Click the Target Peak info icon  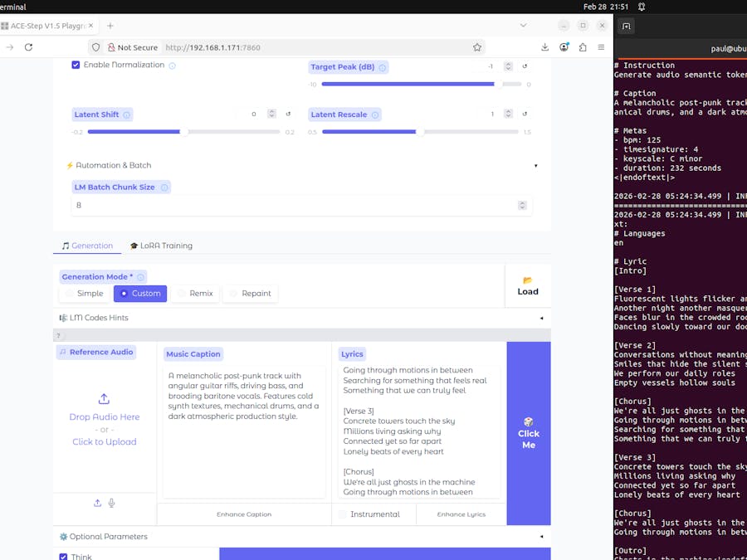click(382, 68)
